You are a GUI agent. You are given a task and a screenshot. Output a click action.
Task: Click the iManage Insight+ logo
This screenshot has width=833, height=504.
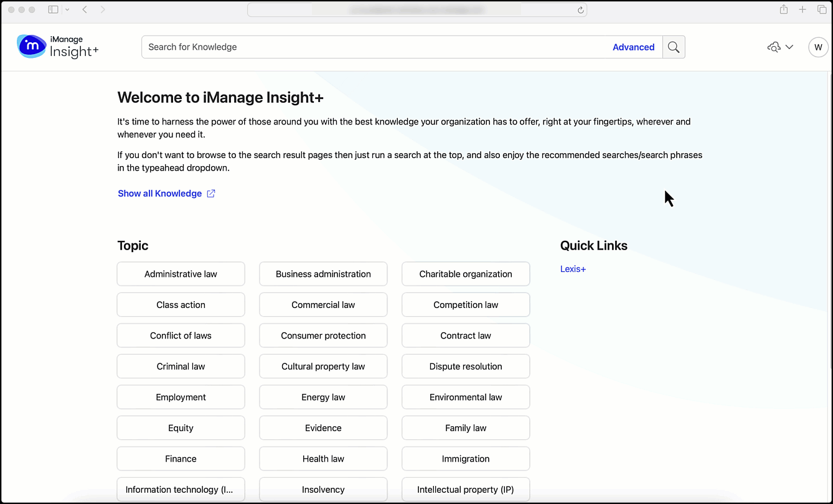[57, 47]
